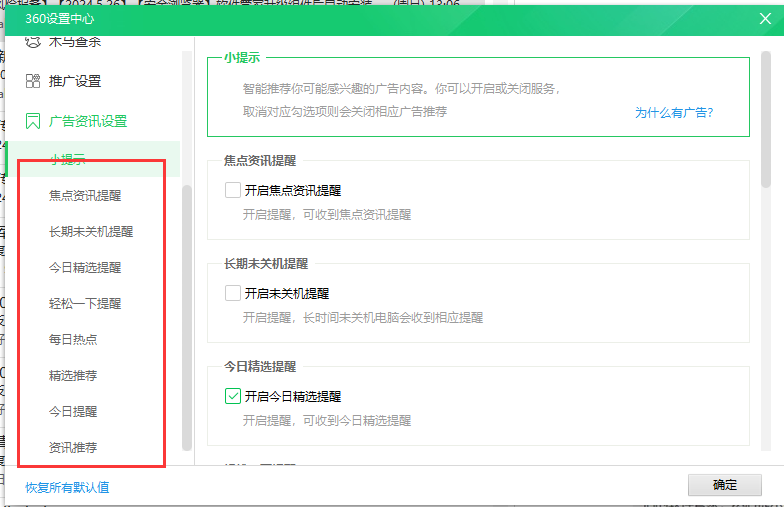Select 精选推荐 in the sidebar

[x=73, y=376]
